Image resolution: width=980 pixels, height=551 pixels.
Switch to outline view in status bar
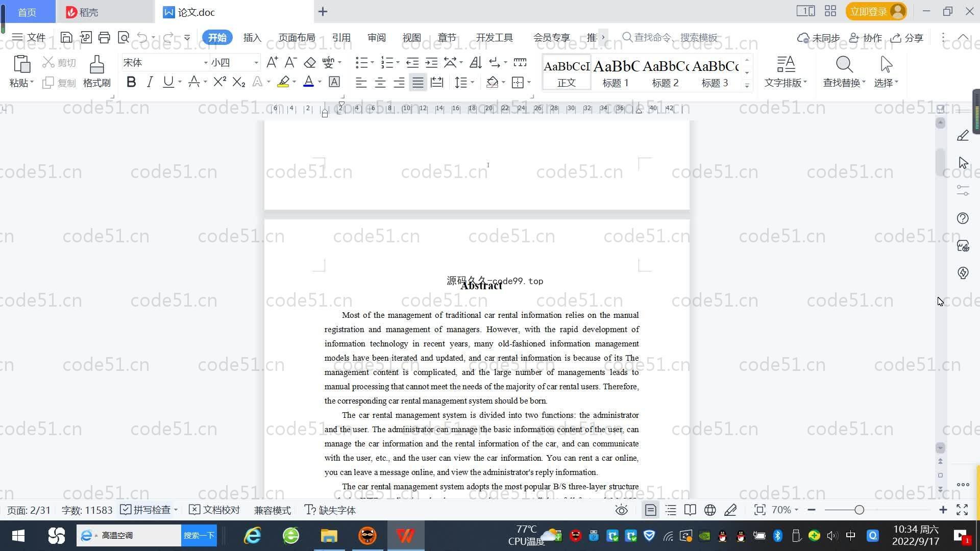point(670,510)
